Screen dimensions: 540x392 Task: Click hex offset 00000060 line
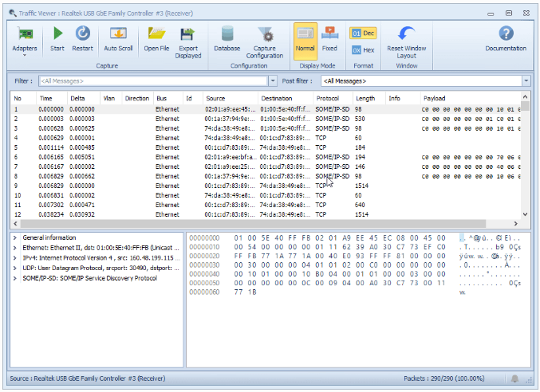pyautogui.click(x=223, y=292)
